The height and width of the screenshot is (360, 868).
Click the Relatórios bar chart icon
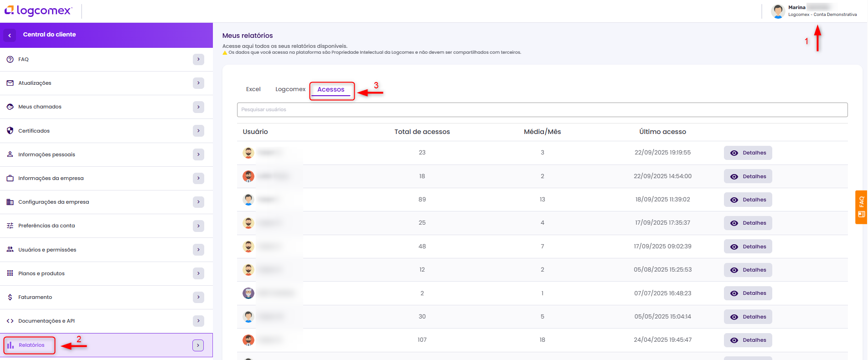pyautogui.click(x=10, y=345)
